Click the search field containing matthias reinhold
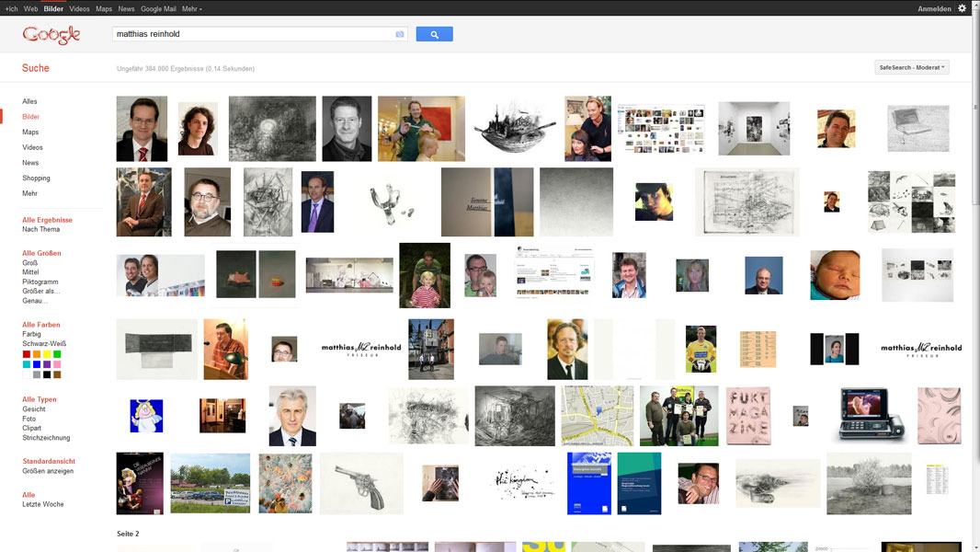The height and width of the screenshot is (552, 980). (253, 34)
